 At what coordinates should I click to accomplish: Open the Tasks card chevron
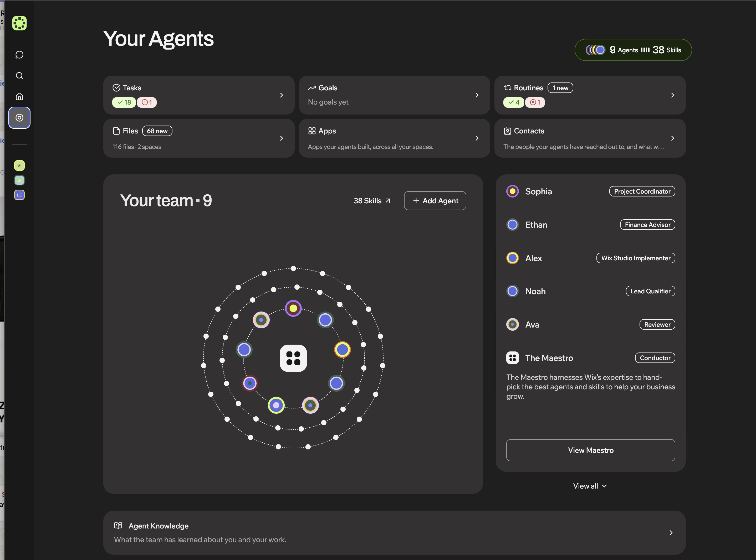[x=281, y=95]
